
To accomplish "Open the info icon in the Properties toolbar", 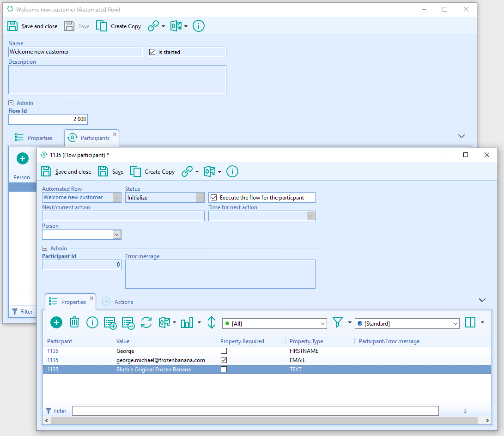I will pos(92,322).
